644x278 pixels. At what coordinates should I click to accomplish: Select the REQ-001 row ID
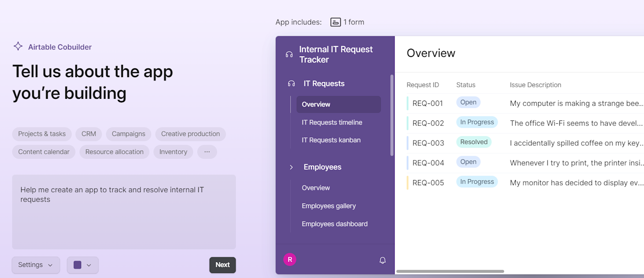[x=428, y=103]
